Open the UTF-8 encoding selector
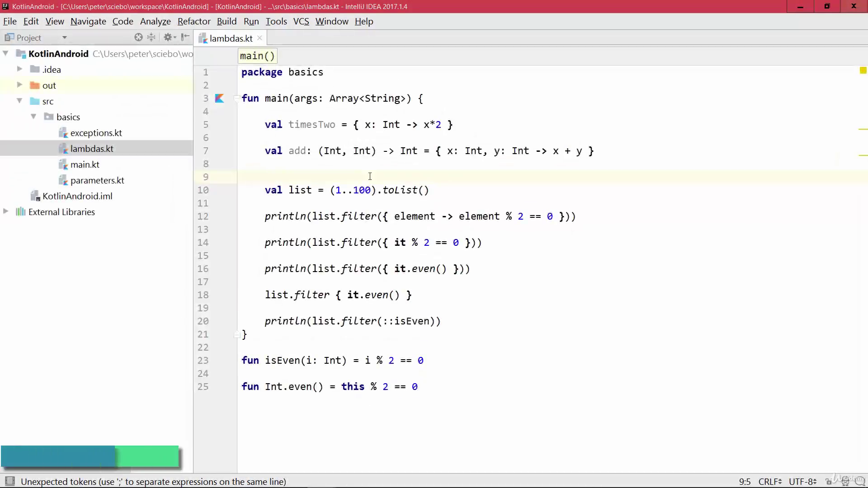 802,482
